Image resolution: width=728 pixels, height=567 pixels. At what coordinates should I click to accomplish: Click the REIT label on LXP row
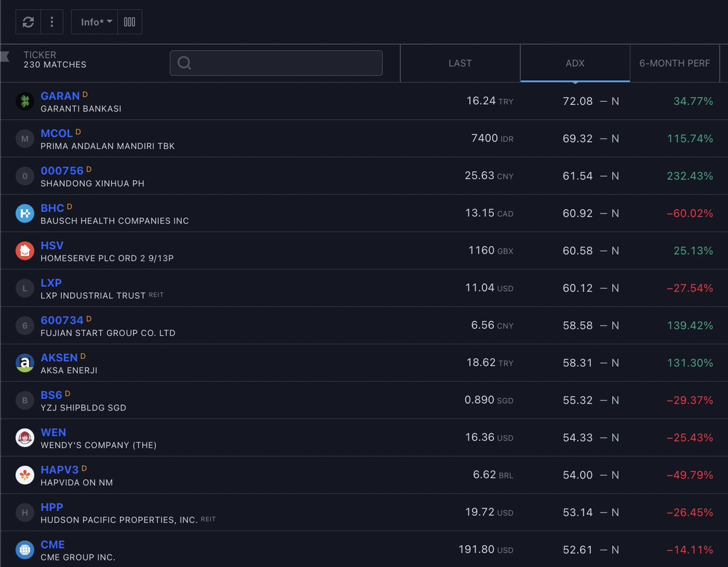[157, 295]
